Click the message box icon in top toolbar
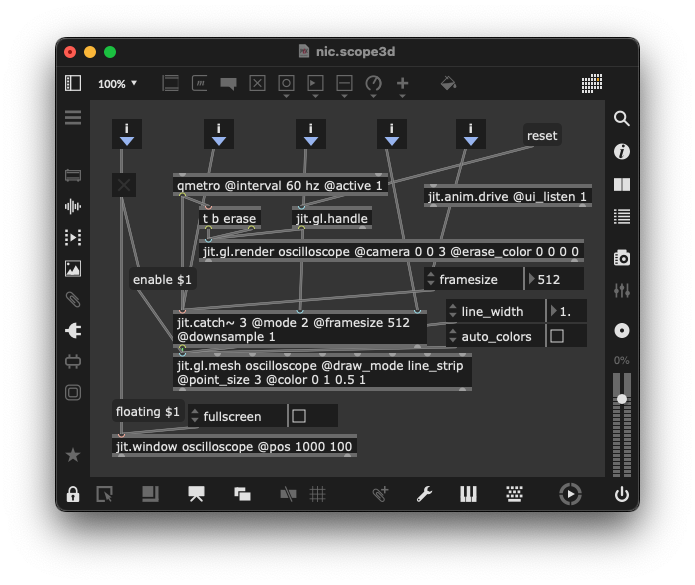Image resolution: width=695 pixels, height=585 pixels. point(200,83)
